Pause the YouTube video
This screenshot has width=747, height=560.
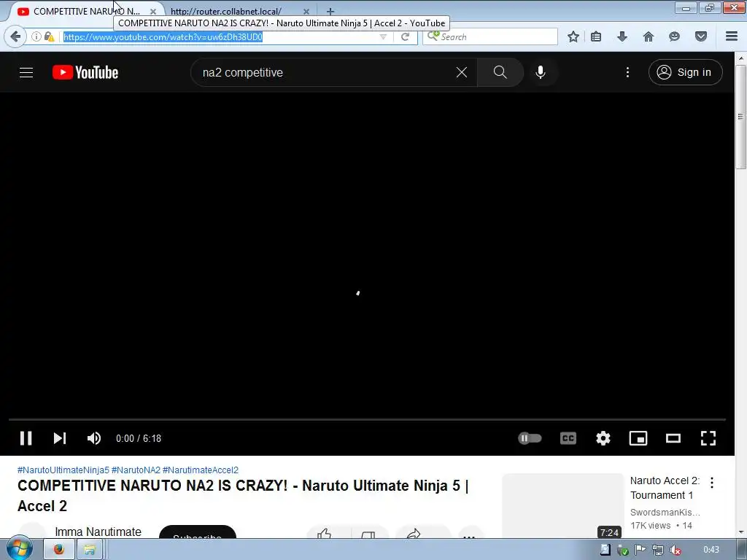click(26, 438)
